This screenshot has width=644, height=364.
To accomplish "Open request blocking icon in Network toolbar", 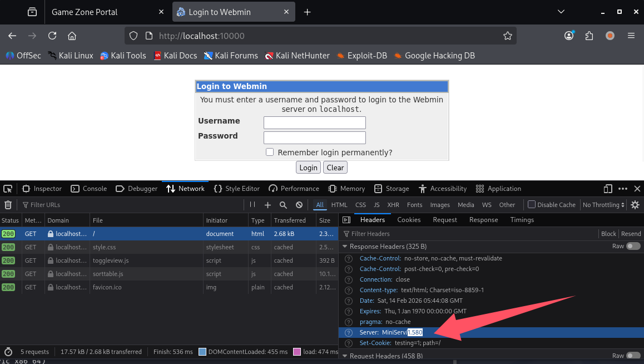I will [x=299, y=205].
